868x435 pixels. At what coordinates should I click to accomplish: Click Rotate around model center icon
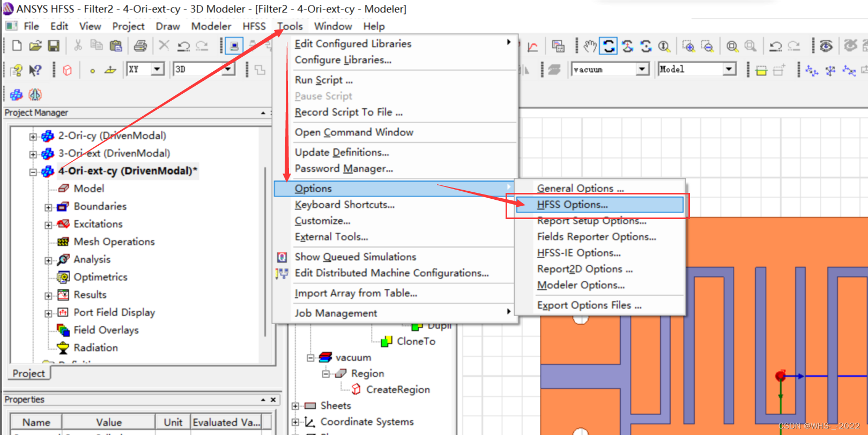pyautogui.click(x=627, y=46)
